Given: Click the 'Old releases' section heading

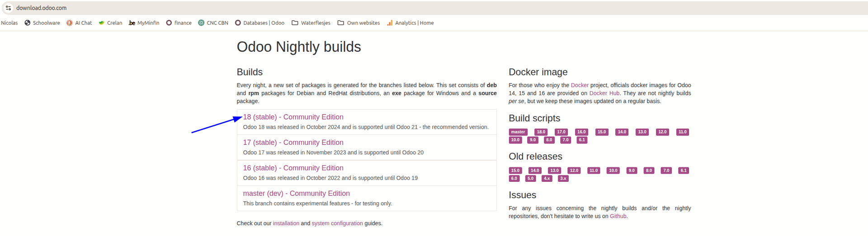Looking at the screenshot, I should click(x=535, y=157).
